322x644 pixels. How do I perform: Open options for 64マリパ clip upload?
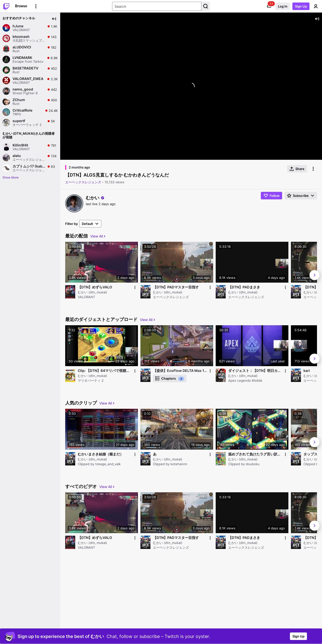tap(135, 371)
